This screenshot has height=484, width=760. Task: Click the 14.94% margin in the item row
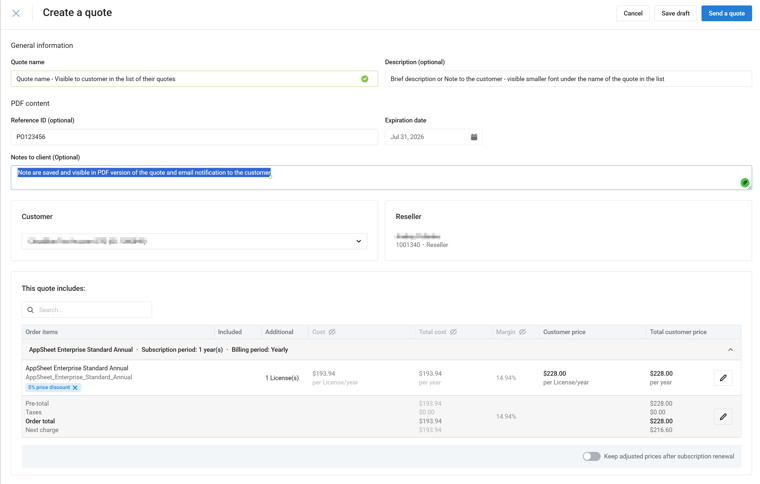pyautogui.click(x=506, y=378)
